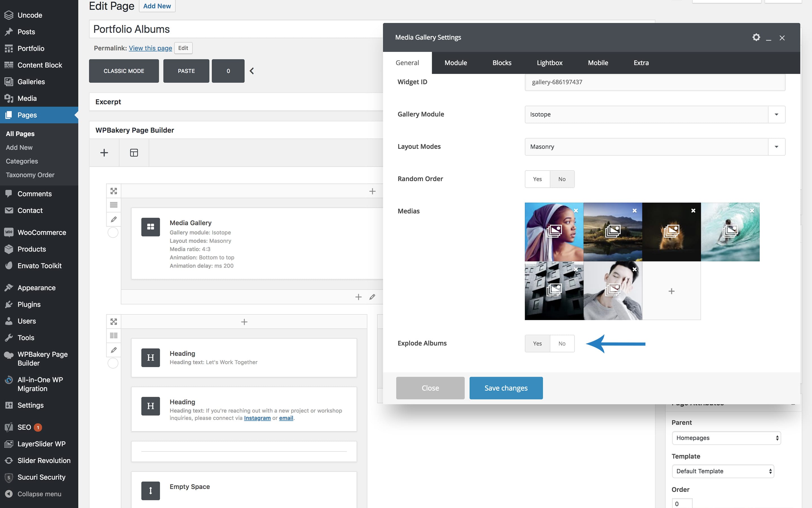Screen dimensions: 812x508
Task: Open the Layout Modes dropdown
Action: [x=654, y=146]
